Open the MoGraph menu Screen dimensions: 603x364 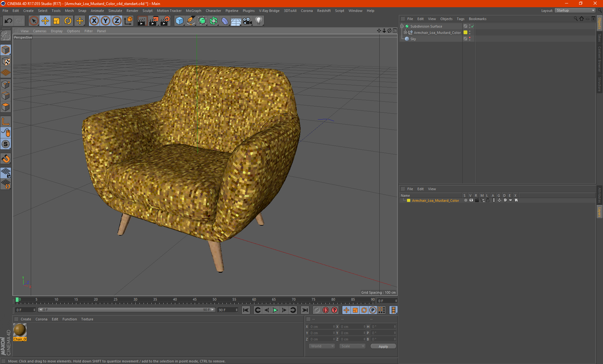pos(193,11)
